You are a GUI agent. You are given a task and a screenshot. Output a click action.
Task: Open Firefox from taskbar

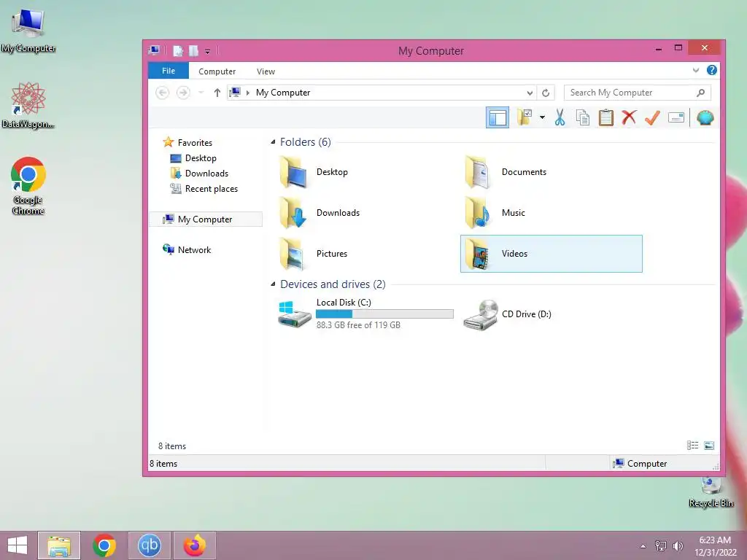tap(195, 545)
